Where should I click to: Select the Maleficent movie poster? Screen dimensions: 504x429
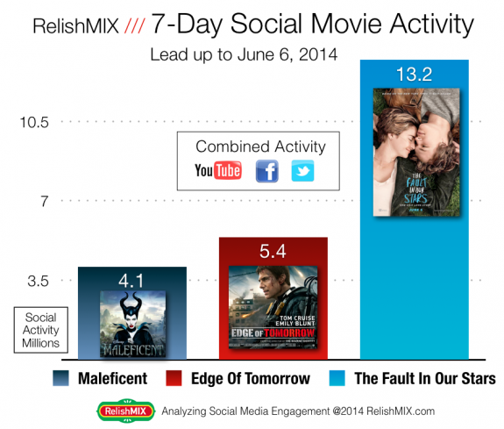132,324
